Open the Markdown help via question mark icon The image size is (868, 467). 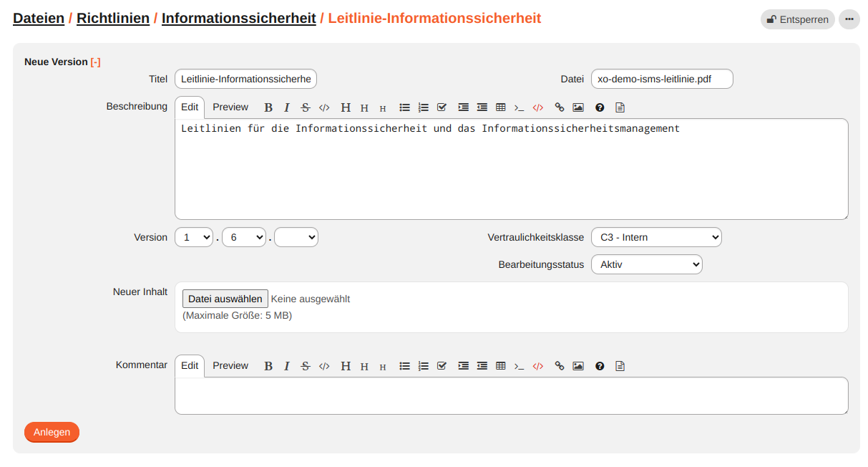[599, 107]
